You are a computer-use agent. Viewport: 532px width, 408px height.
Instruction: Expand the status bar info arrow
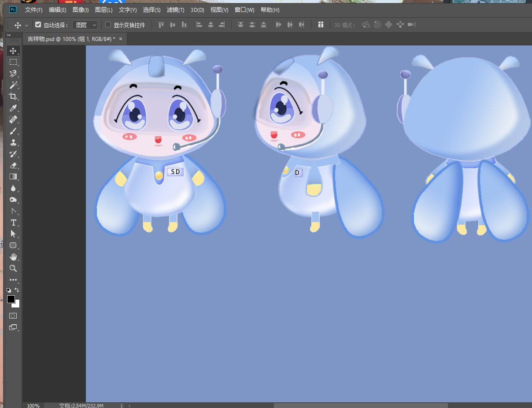point(122,405)
